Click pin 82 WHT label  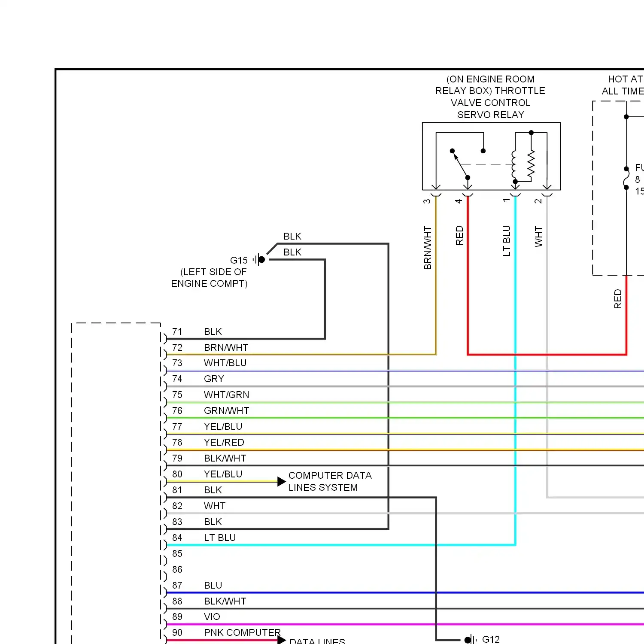pyautogui.click(x=215, y=506)
